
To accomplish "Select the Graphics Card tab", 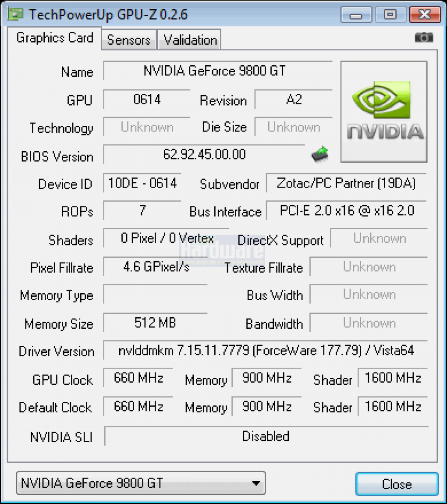I will tap(55, 38).
